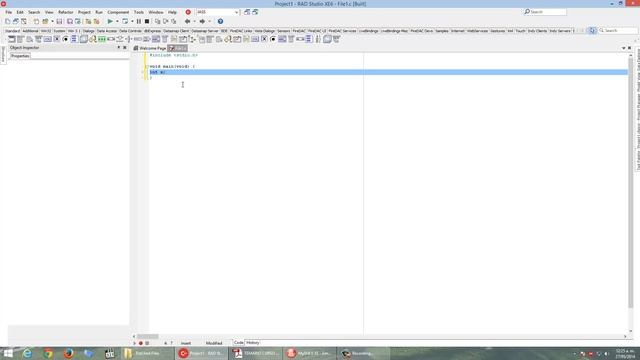The height and width of the screenshot is (360, 640).
Task: Open the Refactor menu
Action: click(x=65, y=12)
